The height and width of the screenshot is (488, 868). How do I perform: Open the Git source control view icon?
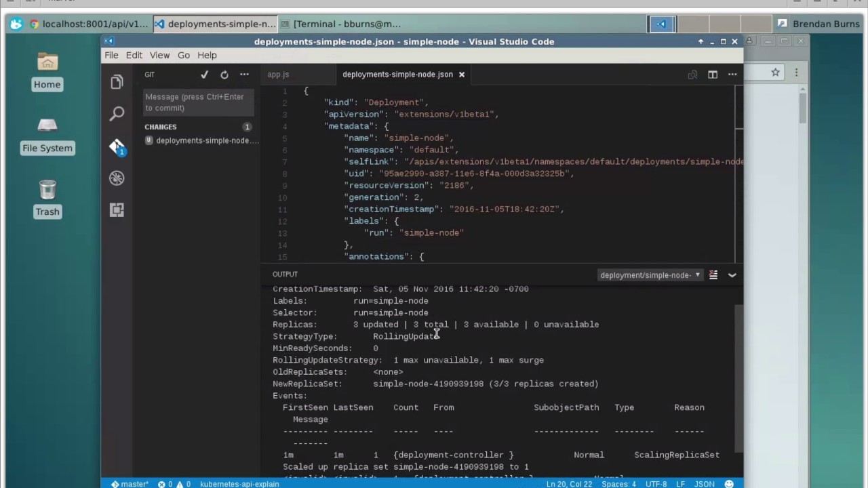pyautogui.click(x=117, y=146)
